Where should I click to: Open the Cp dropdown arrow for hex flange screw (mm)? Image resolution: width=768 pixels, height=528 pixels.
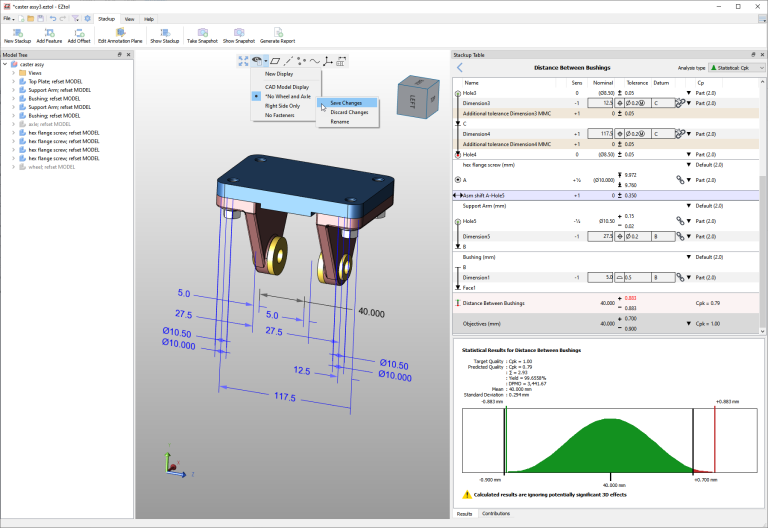point(689,165)
